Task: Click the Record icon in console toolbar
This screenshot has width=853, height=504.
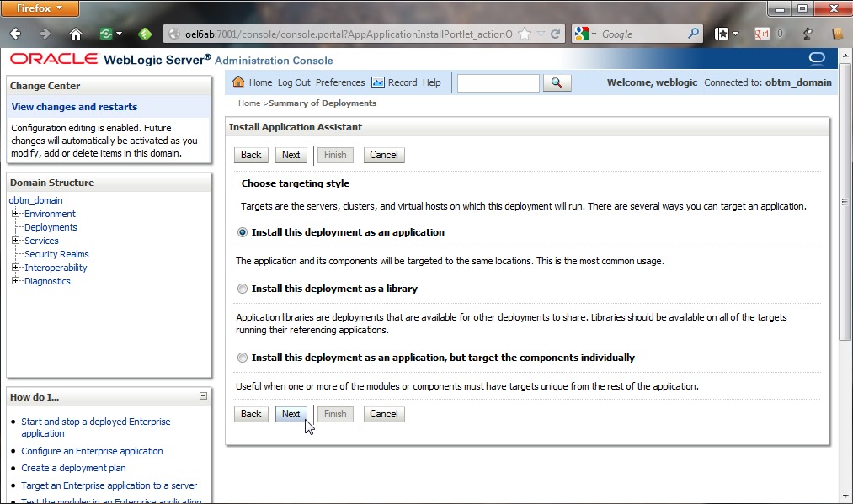Action: (x=377, y=82)
